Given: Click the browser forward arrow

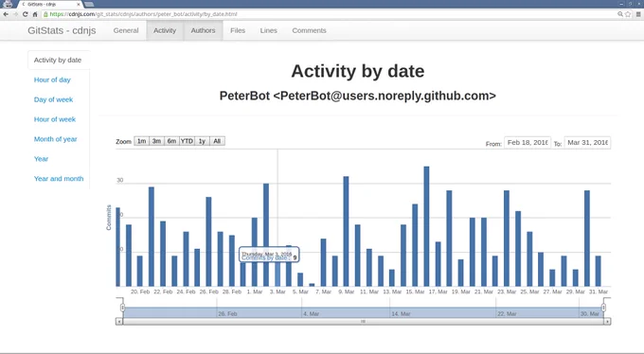Looking at the screenshot, I should [15, 14].
